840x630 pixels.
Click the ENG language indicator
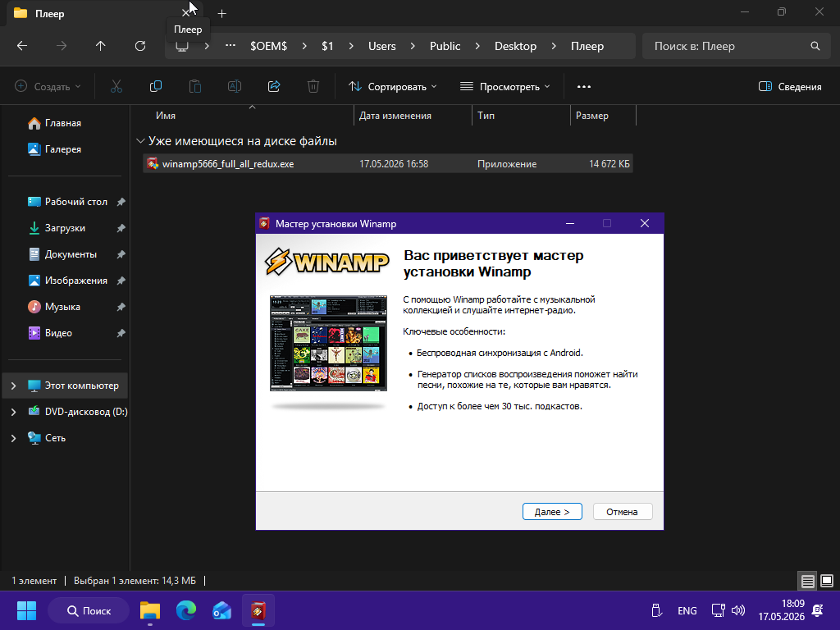point(687,610)
